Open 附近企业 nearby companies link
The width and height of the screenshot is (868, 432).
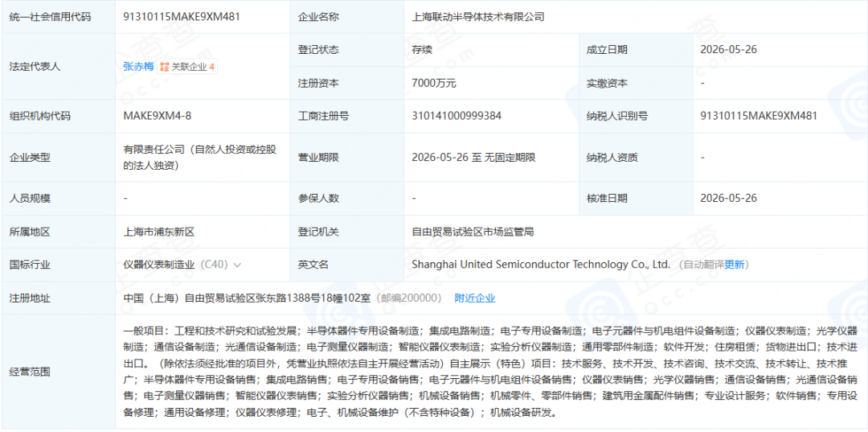475,298
